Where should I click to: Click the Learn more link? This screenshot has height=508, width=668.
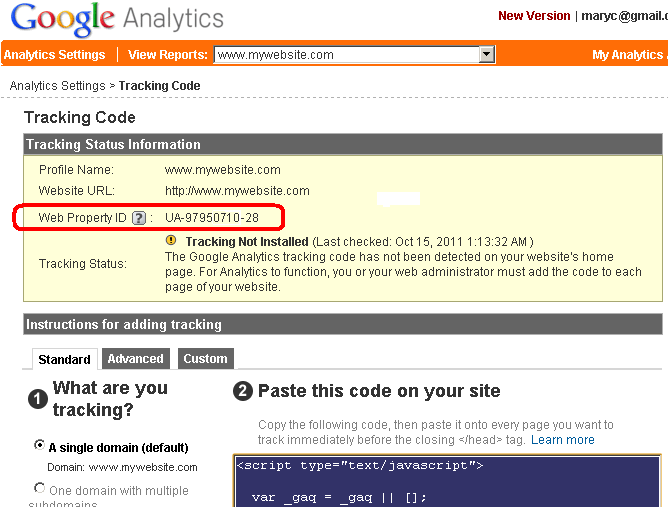562,439
